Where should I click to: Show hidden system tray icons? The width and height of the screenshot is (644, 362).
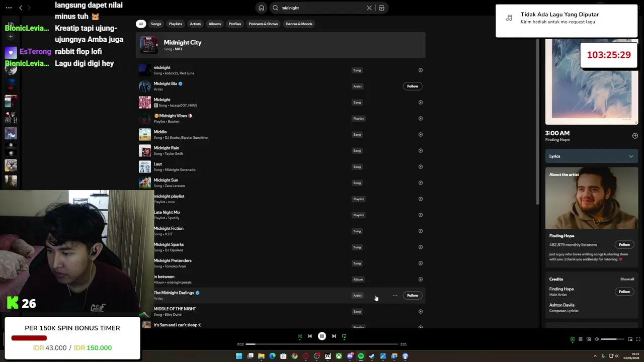595,355
